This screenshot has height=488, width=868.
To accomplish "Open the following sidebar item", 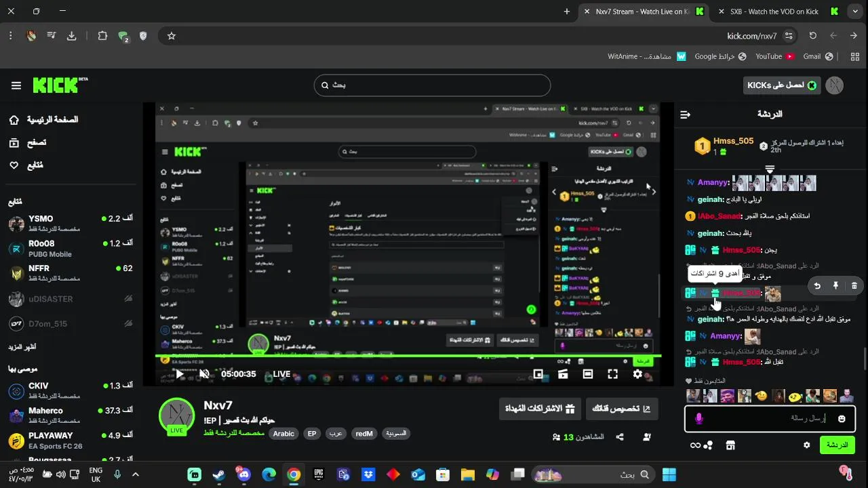I will pos(26,165).
